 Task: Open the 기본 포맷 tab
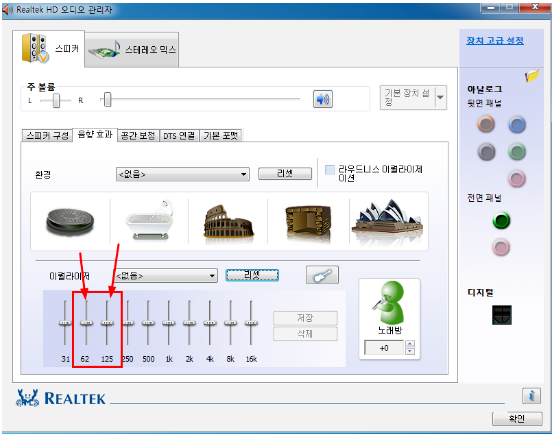[x=221, y=135]
